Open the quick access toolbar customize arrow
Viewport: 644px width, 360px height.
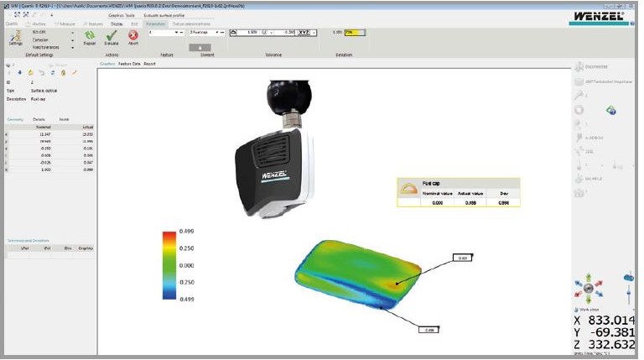tap(52, 15)
